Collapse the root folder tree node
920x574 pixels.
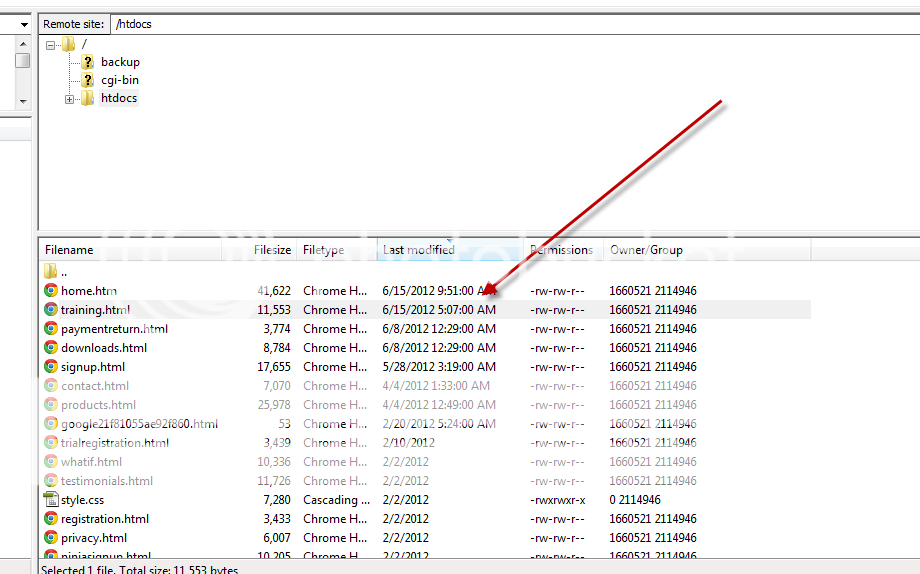(x=50, y=45)
